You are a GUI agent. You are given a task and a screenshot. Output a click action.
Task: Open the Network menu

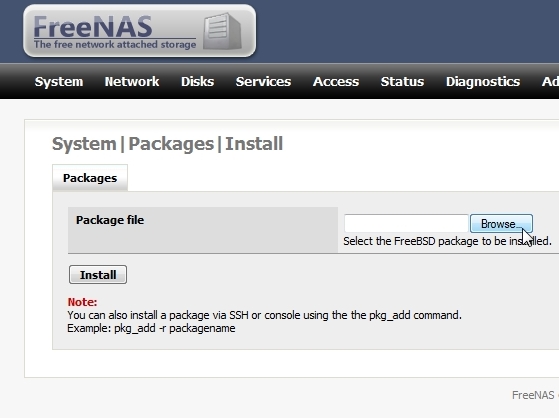(132, 82)
